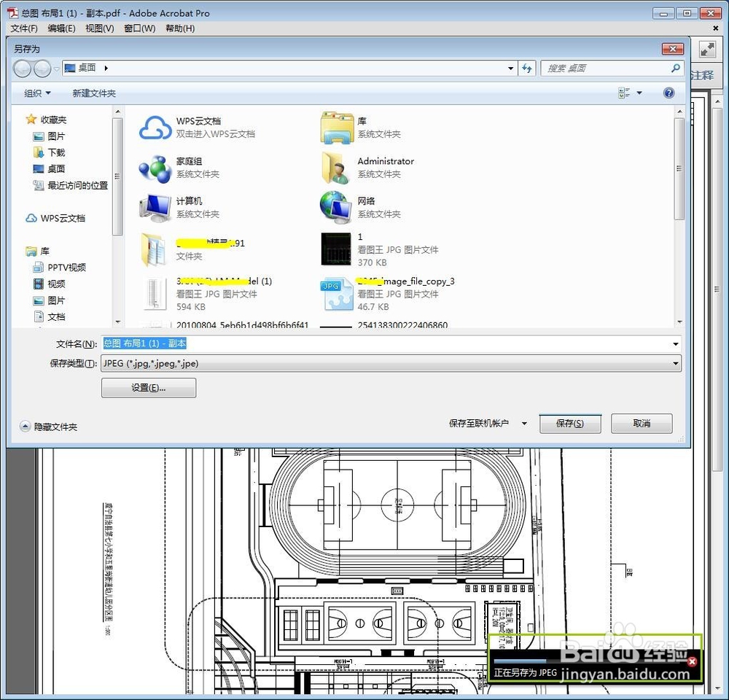Open the 窗口(W) menu
Image resolution: width=729 pixels, height=700 pixels.
(139, 28)
